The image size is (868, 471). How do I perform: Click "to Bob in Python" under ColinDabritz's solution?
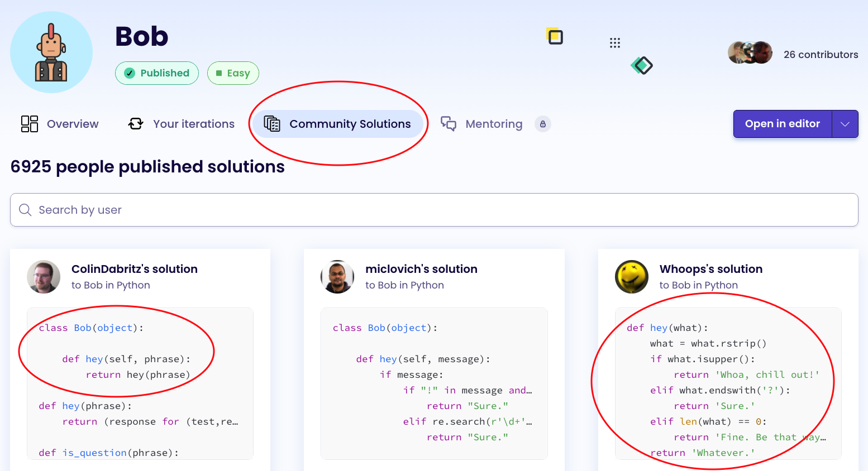pyautogui.click(x=111, y=285)
